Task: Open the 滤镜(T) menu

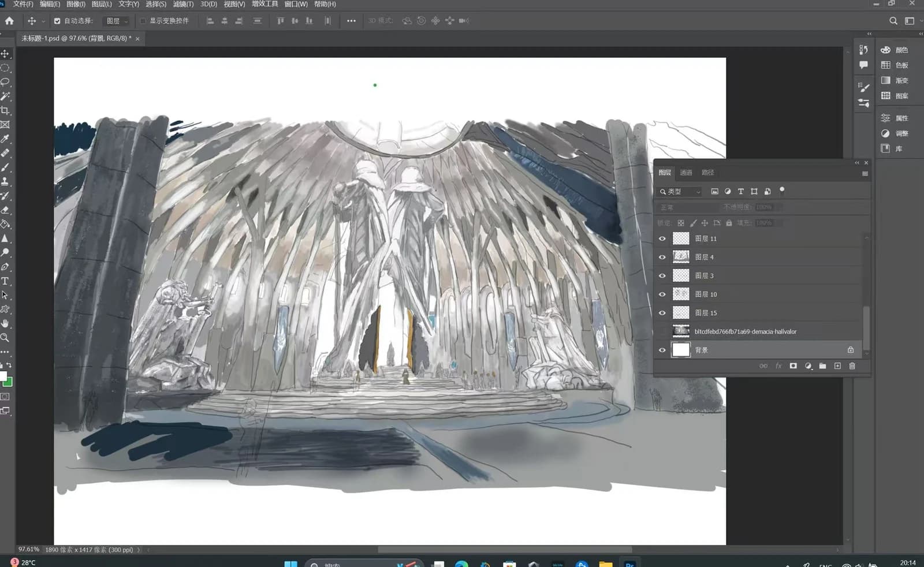Action: [183, 4]
